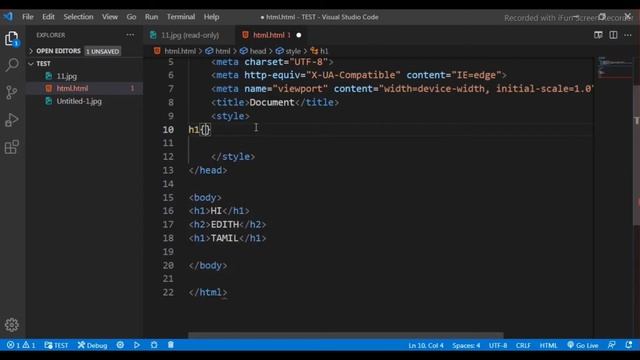This screenshot has height=360, width=640.
Task: Place cursor on <title>Document</title> line
Action: point(275,102)
